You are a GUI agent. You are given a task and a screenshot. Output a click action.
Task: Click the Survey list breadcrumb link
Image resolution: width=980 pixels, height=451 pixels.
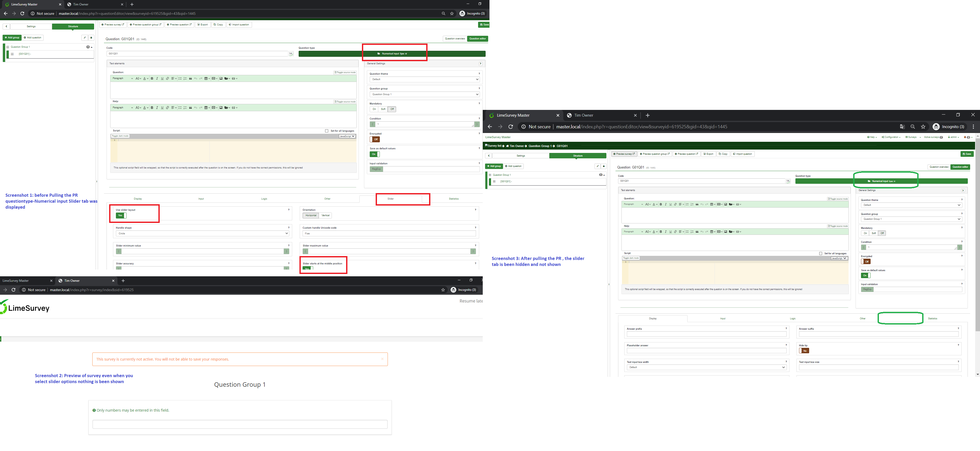(x=494, y=146)
